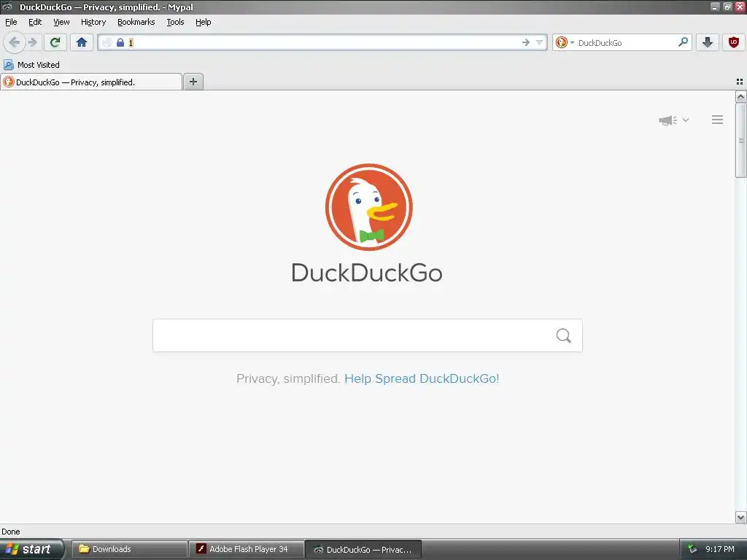
Task: Reload the page with the refresh icon
Action: click(55, 42)
